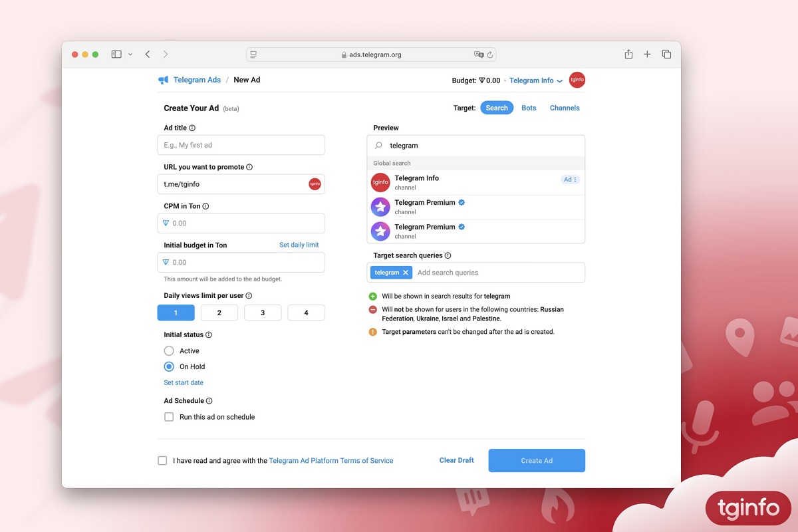This screenshot has width=798, height=532.
Task: Click the preview search box with telegram
Action: tap(476, 146)
